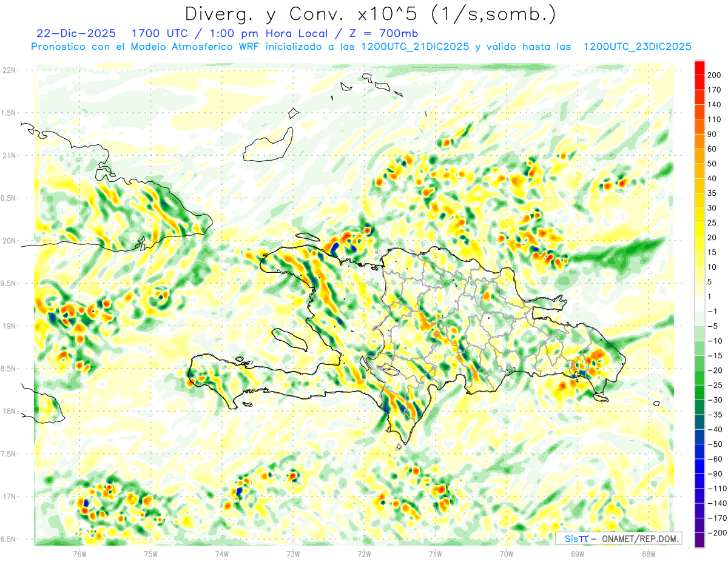728x562 pixels.
Task: Click initialization time '1200UTC_21DIC2025'
Action: [415, 47]
